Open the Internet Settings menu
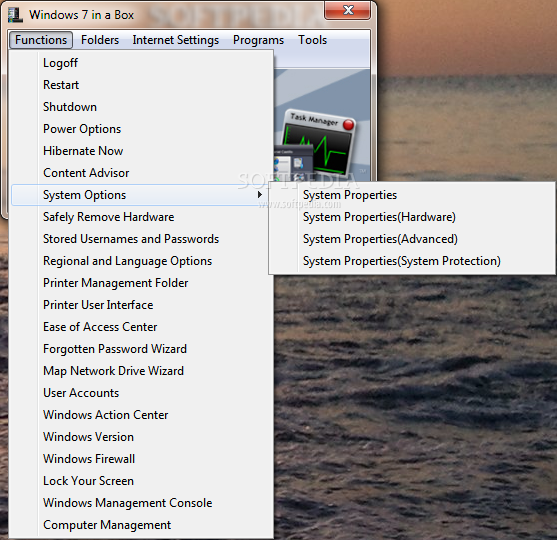557x540 pixels. [175, 40]
